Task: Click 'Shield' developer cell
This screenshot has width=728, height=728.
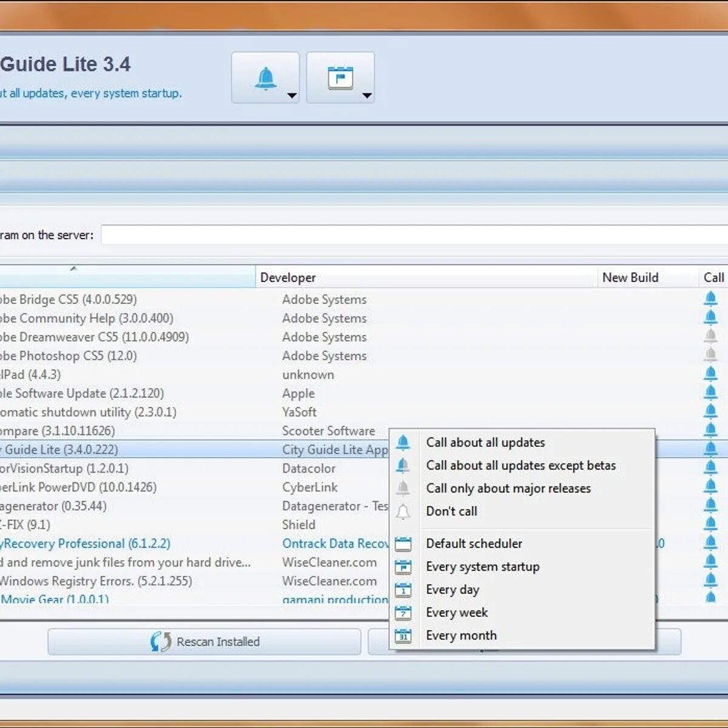Action: (298, 525)
